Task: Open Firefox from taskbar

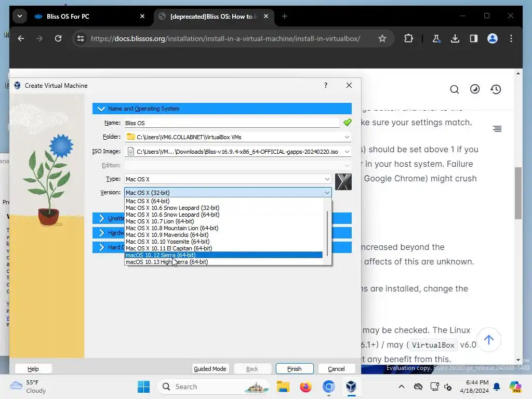Action: [x=305, y=387]
